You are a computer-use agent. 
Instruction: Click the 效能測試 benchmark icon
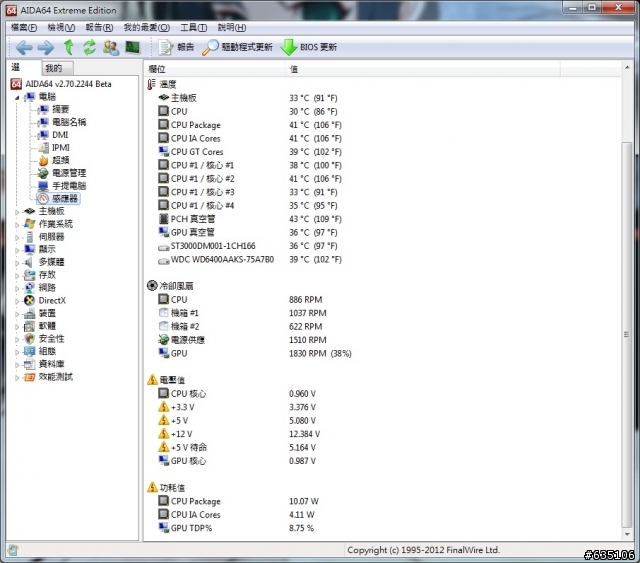click(x=29, y=377)
